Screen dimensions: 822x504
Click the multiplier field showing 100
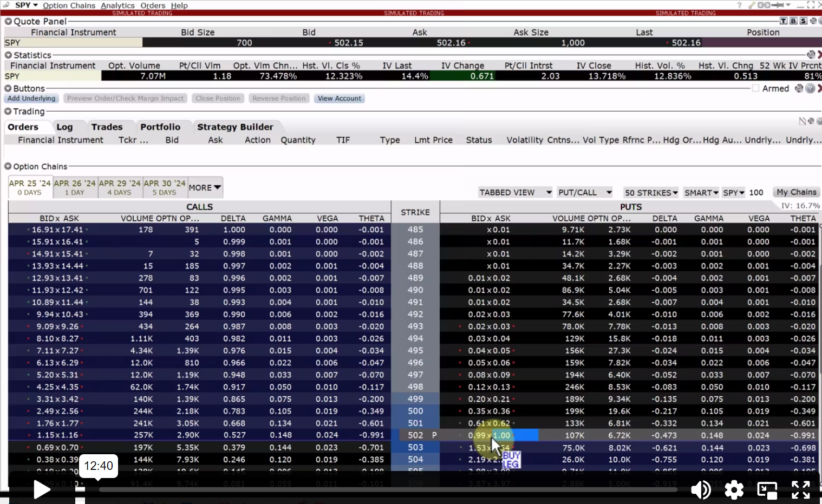(x=756, y=192)
